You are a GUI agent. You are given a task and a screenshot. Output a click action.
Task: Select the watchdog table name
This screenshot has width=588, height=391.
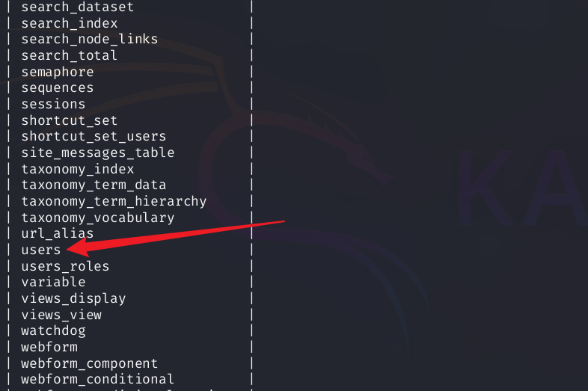pos(53,330)
